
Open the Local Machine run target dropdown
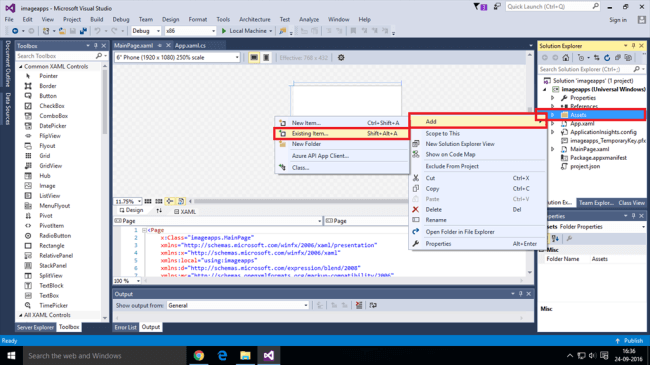[x=271, y=31]
